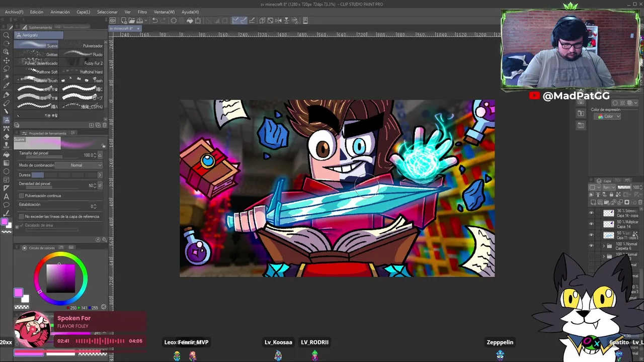This screenshot has width=644, height=362.
Task: Delete sub tool with the trash icon
Action: (x=104, y=125)
